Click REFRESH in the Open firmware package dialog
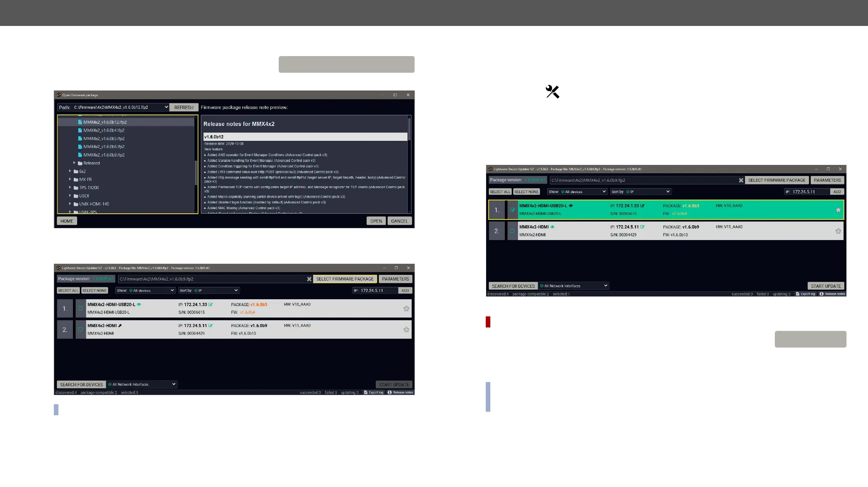 [x=184, y=108]
